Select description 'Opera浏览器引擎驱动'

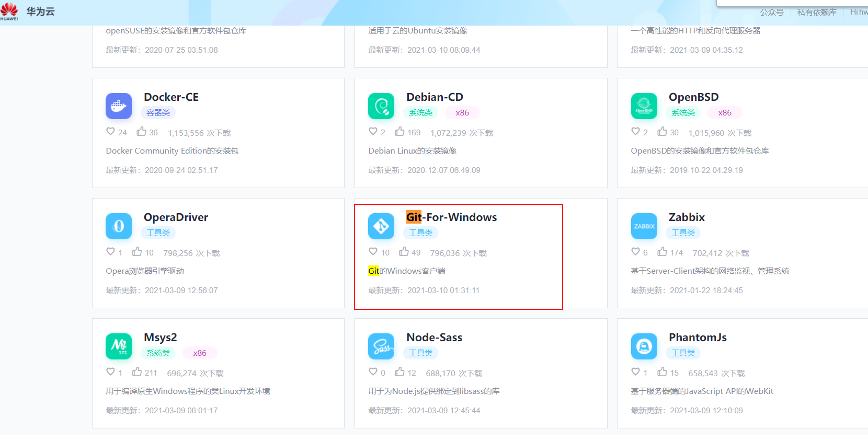pyautogui.click(x=145, y=271)
